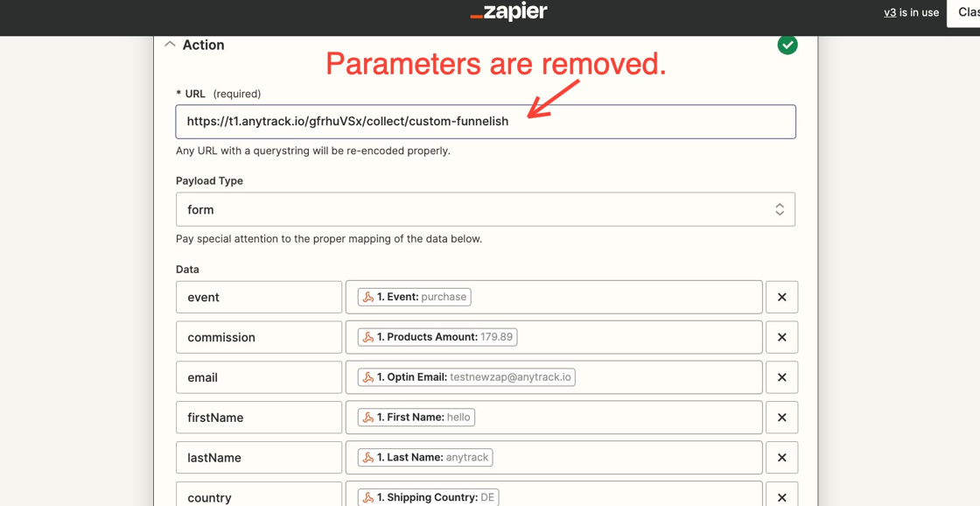This screenshot has width=980, height=506.
Task: Select the Optin Email mapped pill
Action: click(466, 377)
